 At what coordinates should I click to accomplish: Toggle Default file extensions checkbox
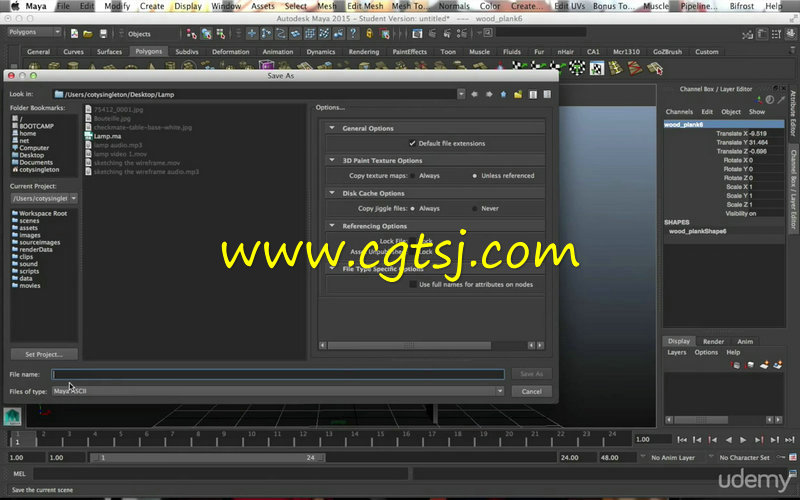(x=412, y=143)
